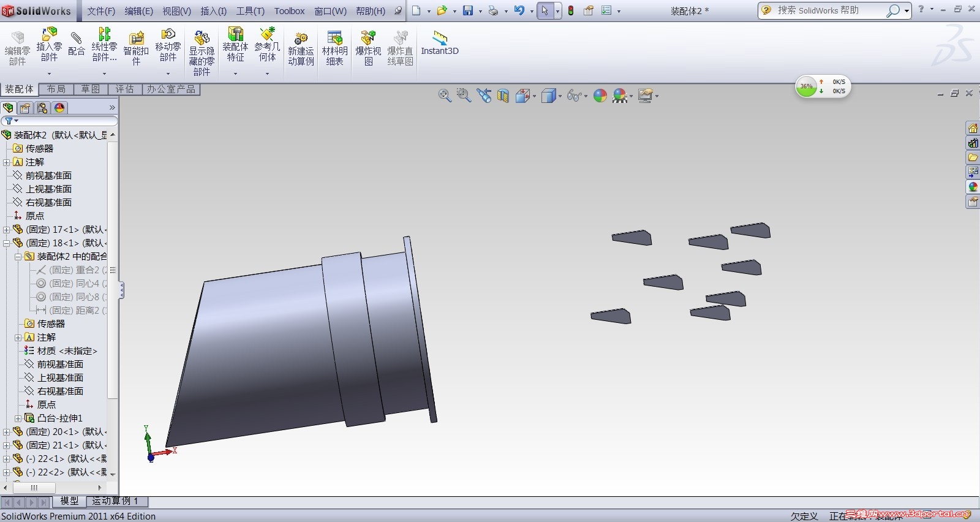The height and width of the screenshot is (522, 980).
Task: Click Previous View icon in view toolbar
Action: click(x=484, y=96)
